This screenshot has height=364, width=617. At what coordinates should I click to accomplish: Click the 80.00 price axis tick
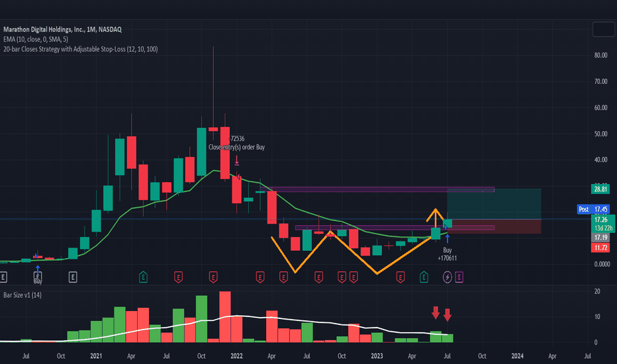point(600,55)
